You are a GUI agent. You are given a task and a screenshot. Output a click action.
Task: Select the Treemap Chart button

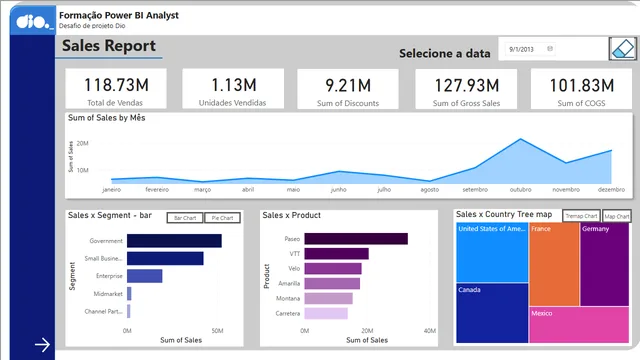tap(581, 216)
